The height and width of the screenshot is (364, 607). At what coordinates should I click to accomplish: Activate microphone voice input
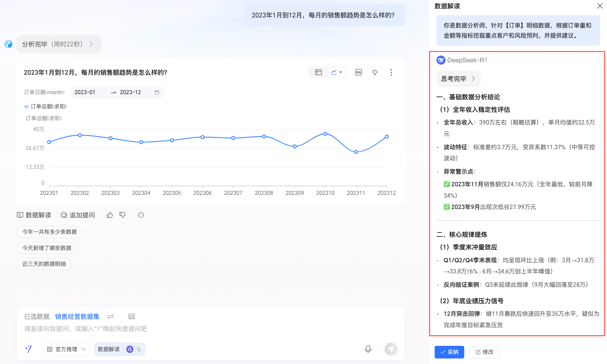coord(368,349)
